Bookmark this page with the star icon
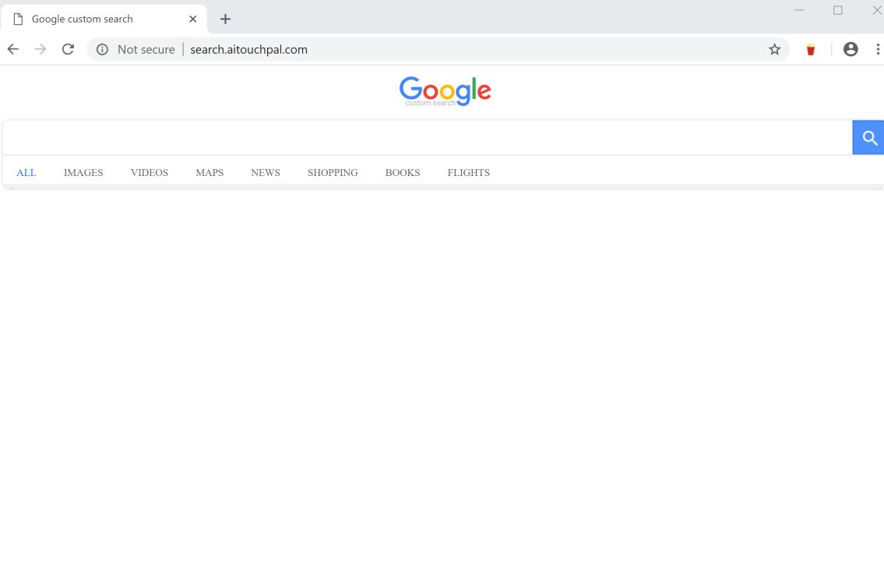 (775, 50)
